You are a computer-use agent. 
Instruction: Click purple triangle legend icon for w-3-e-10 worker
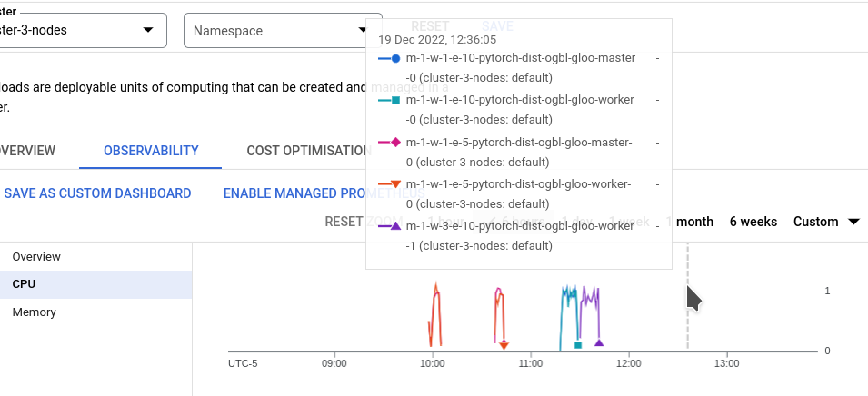click(x=394, y=226)
